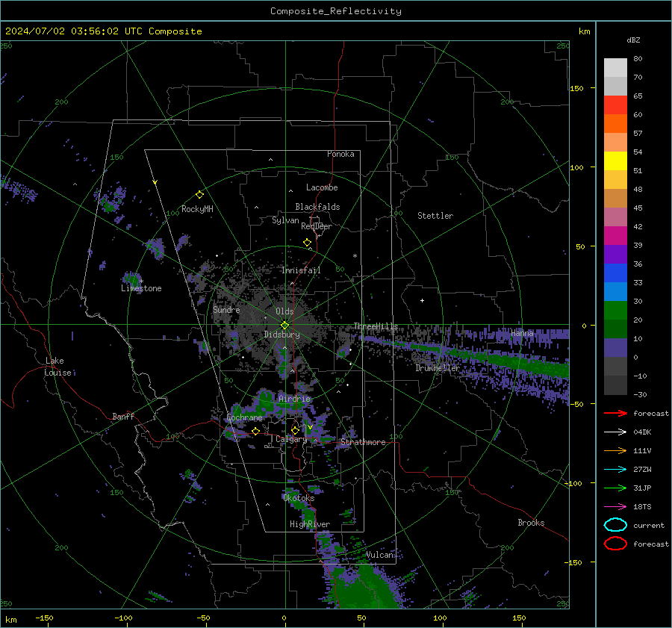The width and height of the screenshot is (672, 628).
Task: Click the Stettler town label
Action: click(x=435, y=216)
